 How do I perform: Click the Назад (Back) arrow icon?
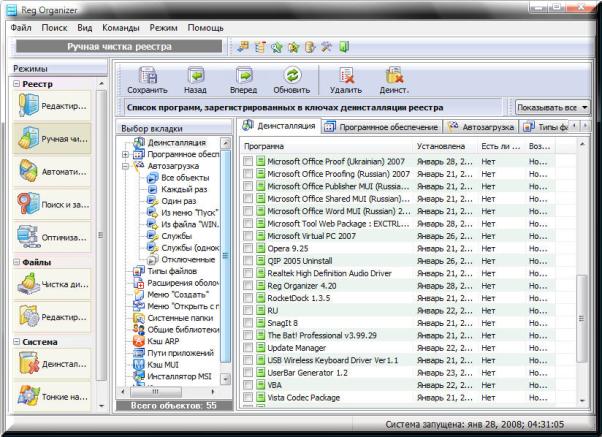click(196, 73)
